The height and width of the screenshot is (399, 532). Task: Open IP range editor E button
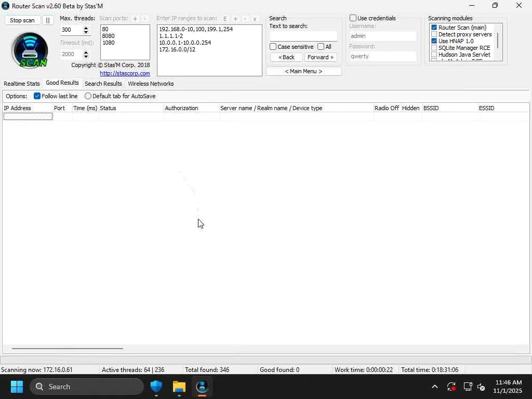coord(225,19)
